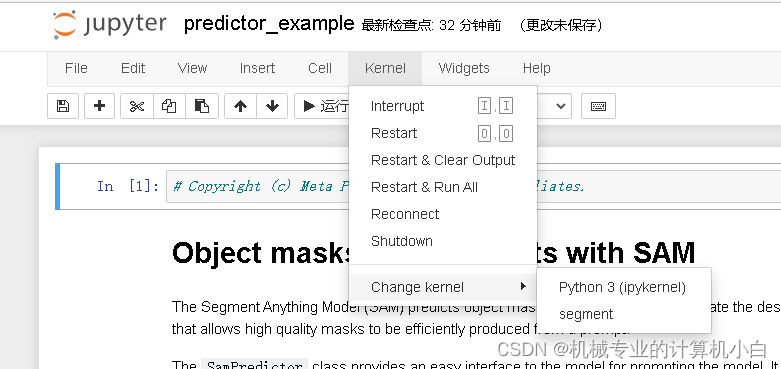The height and width of the screenshot is (369, 781).
Task: Open the View menu
Action: pos(192,68)
